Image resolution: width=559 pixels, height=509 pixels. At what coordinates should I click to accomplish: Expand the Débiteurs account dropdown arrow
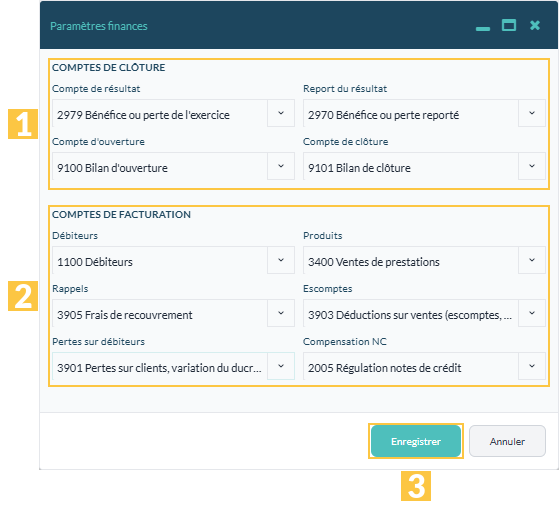[281, 260]
